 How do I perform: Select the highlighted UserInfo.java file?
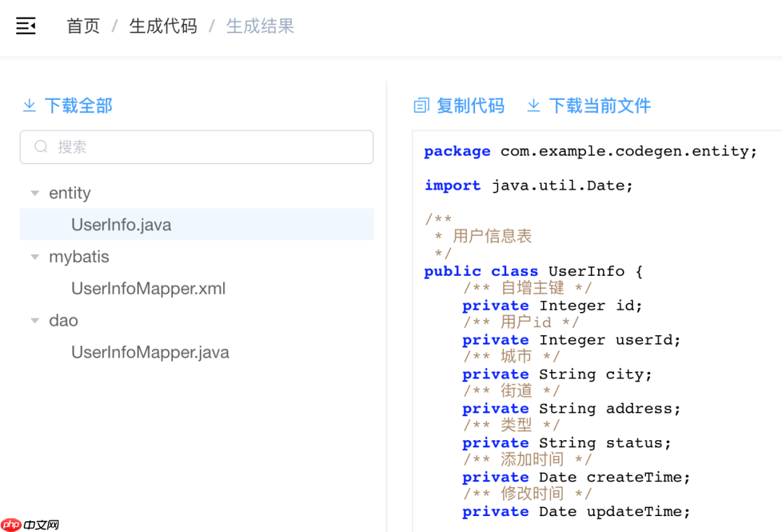click(120, 224)
